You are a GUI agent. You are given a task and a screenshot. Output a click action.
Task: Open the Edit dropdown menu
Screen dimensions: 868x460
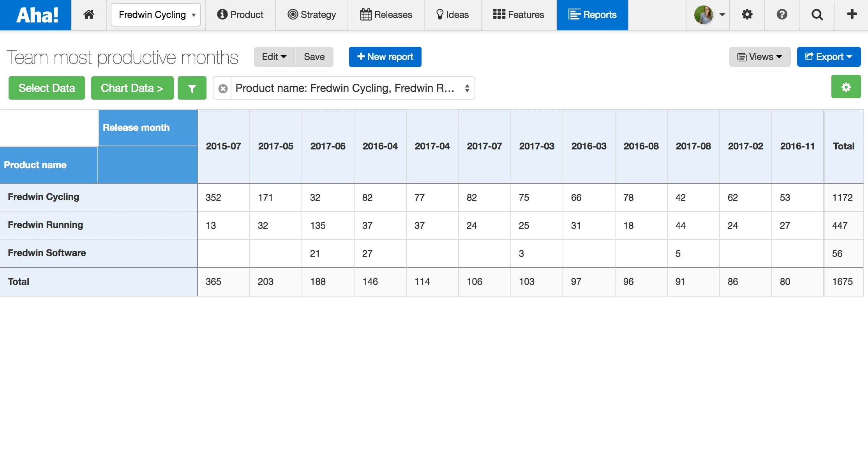[274, 57]
